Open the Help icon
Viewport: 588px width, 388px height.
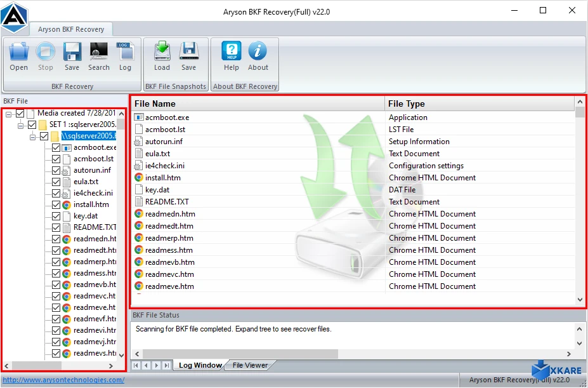[232, 57]
